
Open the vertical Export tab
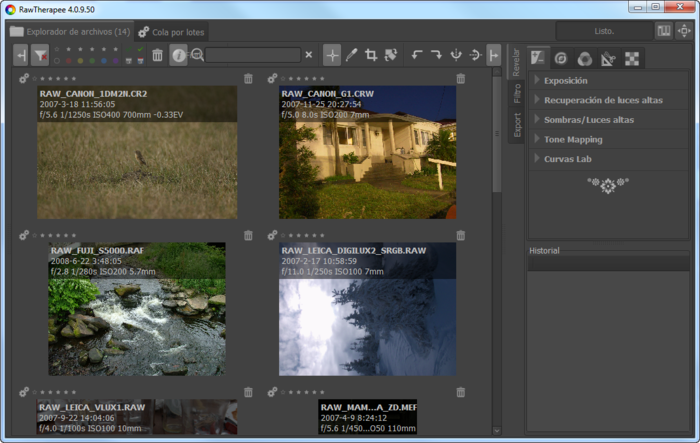[517, 125]
